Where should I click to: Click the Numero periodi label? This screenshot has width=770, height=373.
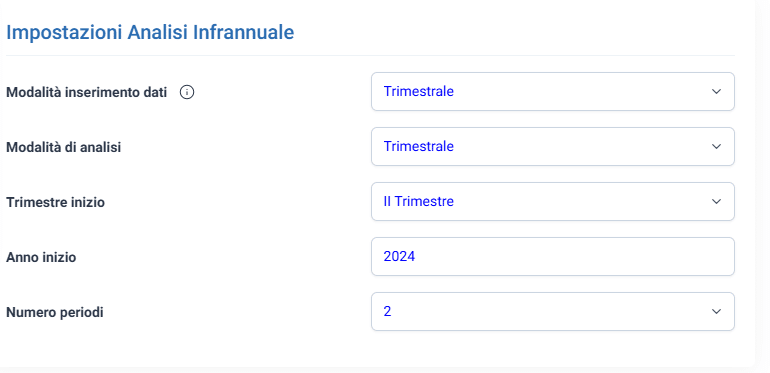click(55, 312)
